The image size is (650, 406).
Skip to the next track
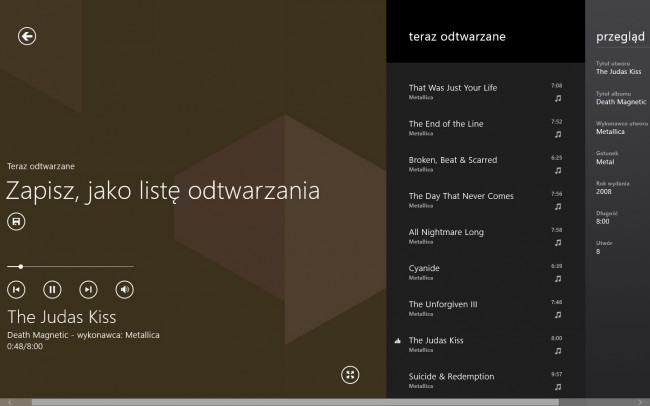(x=88, y=289)
